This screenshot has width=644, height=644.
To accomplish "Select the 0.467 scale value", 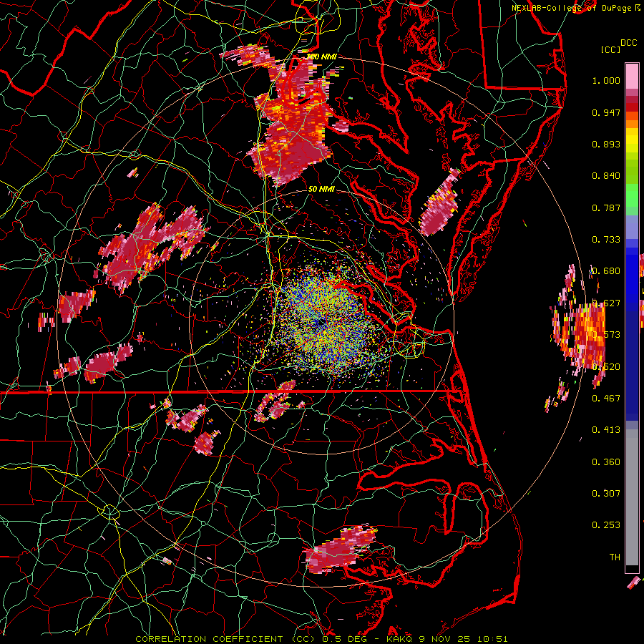I will (x=606, y=398).
